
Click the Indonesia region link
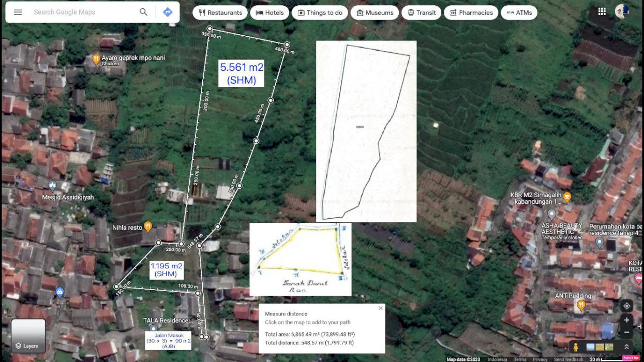point(497,359)
